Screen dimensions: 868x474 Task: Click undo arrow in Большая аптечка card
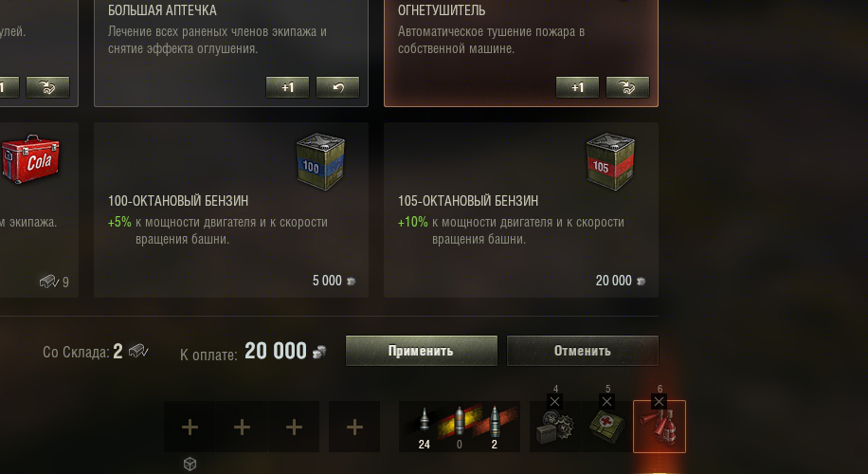tap(337, 87)
